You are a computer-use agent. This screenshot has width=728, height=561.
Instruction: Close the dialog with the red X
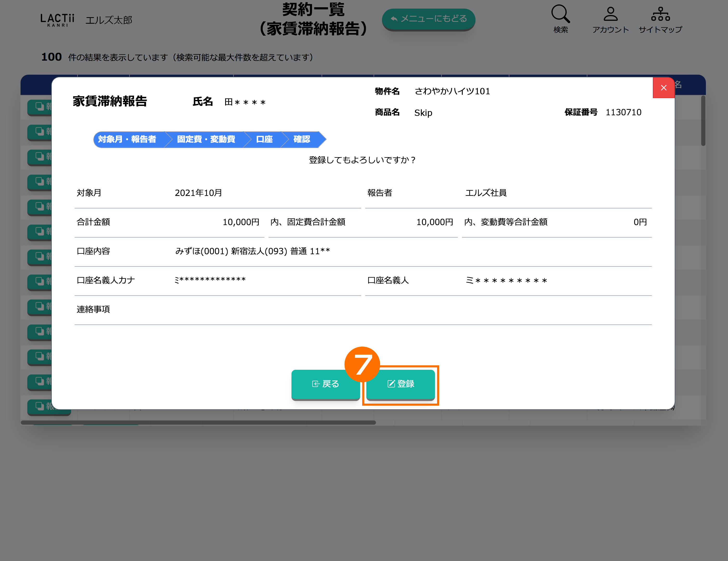tap(663, 88)
